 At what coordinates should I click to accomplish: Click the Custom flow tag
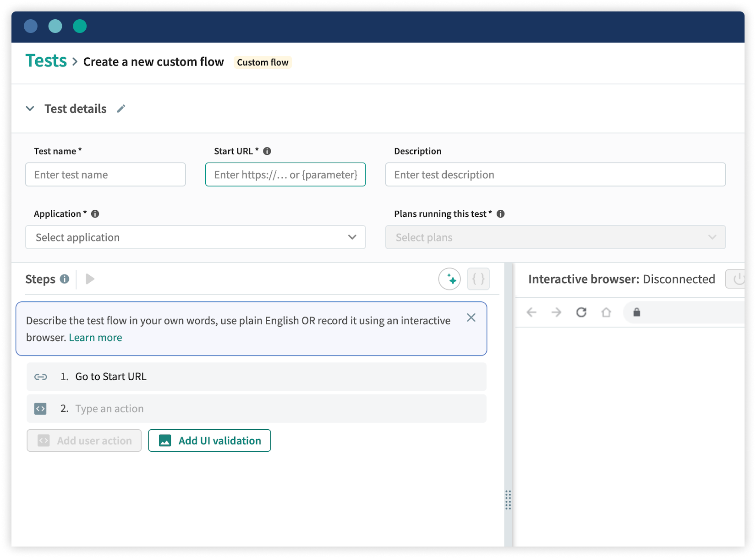tap(262, 62)
